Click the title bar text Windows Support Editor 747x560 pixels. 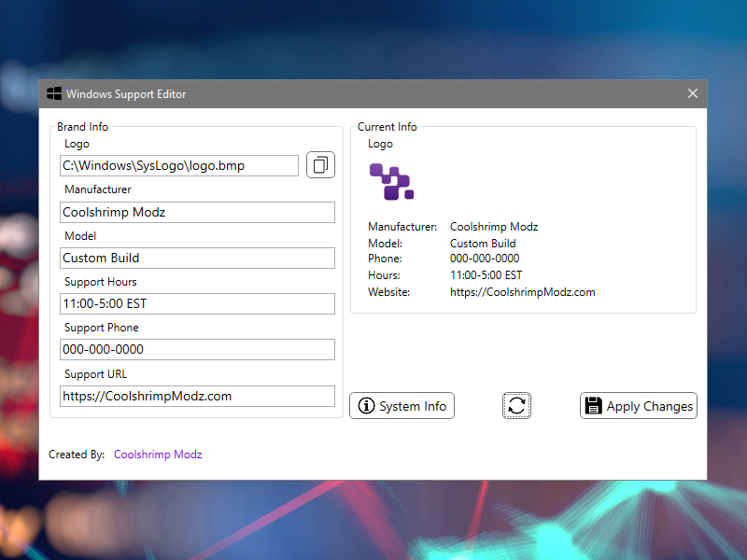tap(126, 94)
